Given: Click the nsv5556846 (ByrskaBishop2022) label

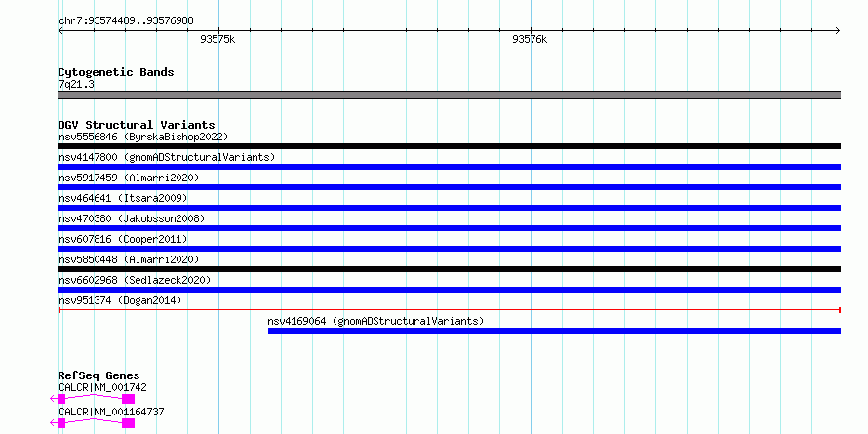Looking at the screenshot, I should click(143, 137).
